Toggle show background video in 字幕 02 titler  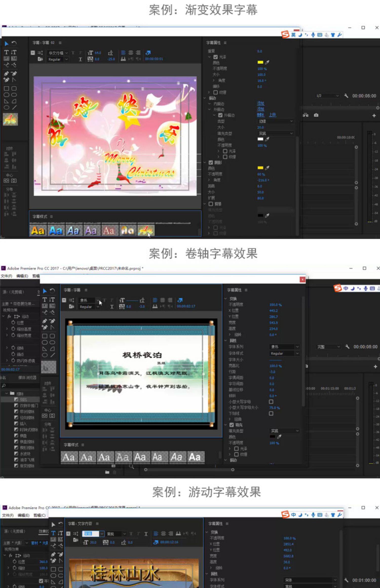[x=148, y=53]
